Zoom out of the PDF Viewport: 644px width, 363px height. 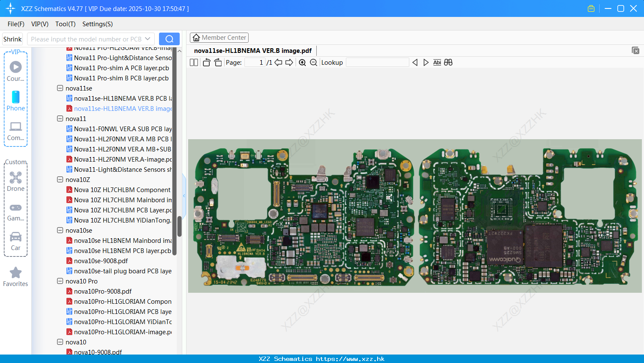click(x=313, y=63)
